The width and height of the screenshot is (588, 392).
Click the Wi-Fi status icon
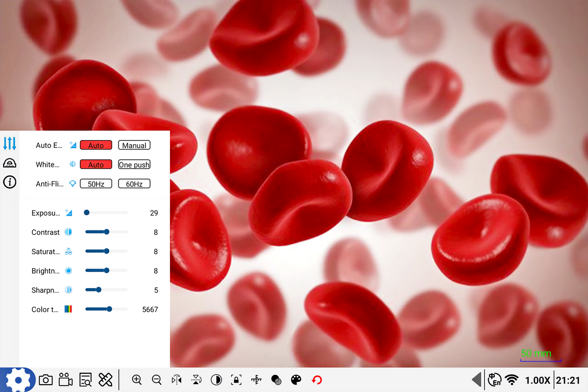click(x=511, y=380)
